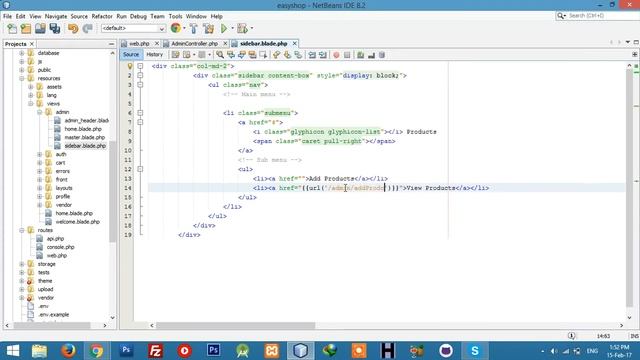Open the Refactor menu
This screenshot has height=360, width=640.
[x=102, y=16]
